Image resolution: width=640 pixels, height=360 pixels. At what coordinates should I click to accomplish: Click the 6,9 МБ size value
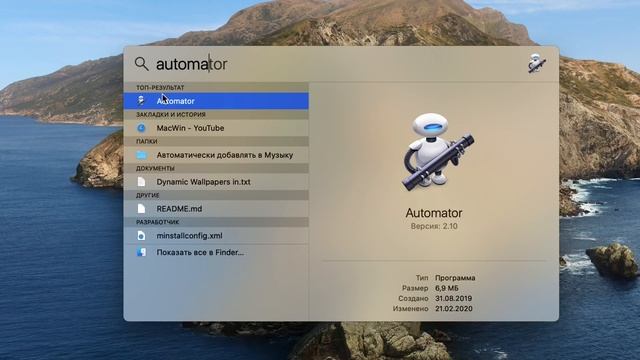click(447, 288)
